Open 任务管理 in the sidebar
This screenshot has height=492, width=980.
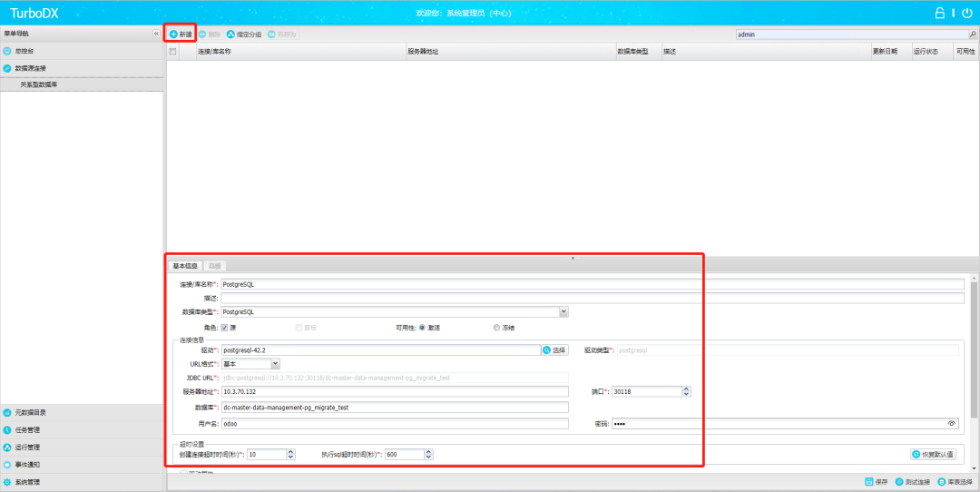point(82,430)
